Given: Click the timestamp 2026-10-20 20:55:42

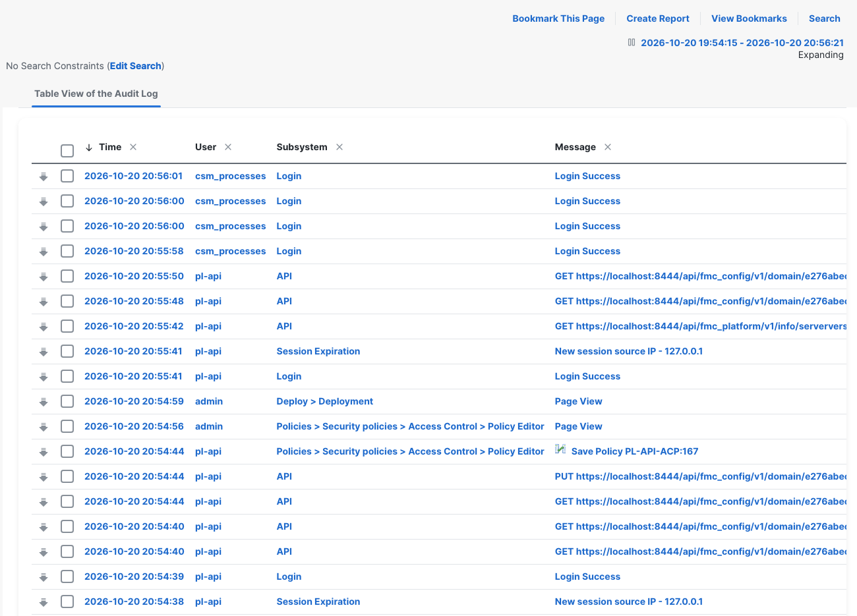Looking at the screenshot, I should coord(134,326).
